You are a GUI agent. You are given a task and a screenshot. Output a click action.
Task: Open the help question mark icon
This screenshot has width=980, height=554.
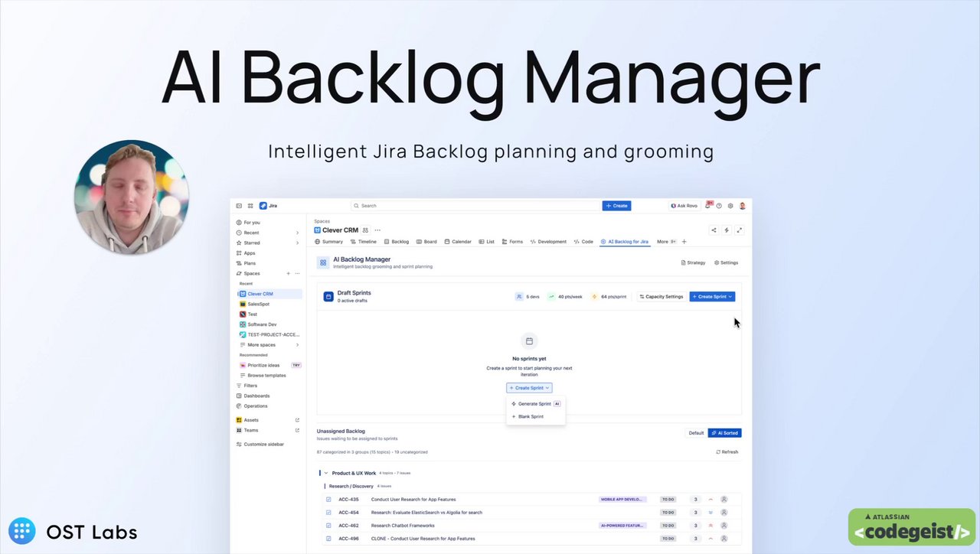pos(719,206)
